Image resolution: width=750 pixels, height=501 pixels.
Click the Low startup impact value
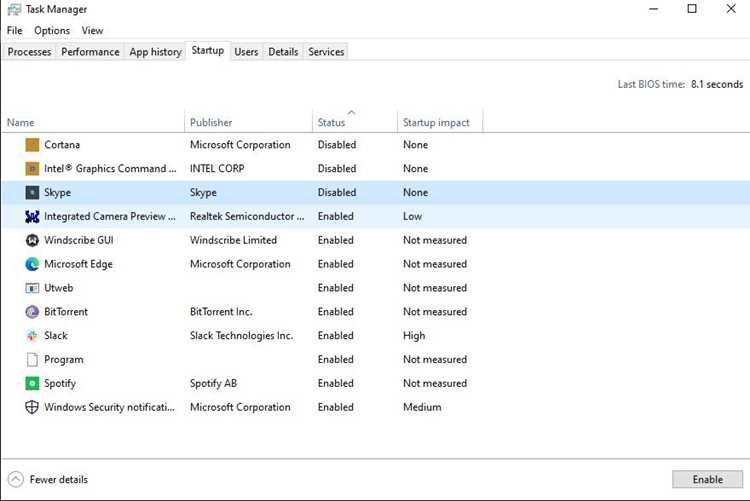point(412,216)
